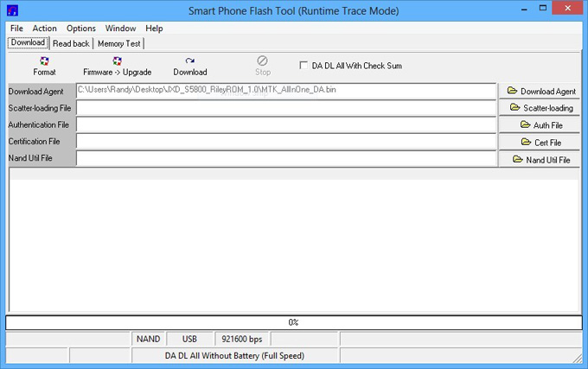Viewport: 588px width, 369px height.
Task: Click the 921600 bps status cell
Action: point(242,339)
